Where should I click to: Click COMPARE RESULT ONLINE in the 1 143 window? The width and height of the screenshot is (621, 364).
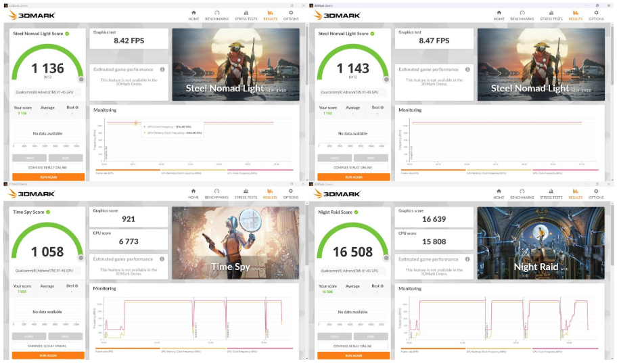pos(353,168)
